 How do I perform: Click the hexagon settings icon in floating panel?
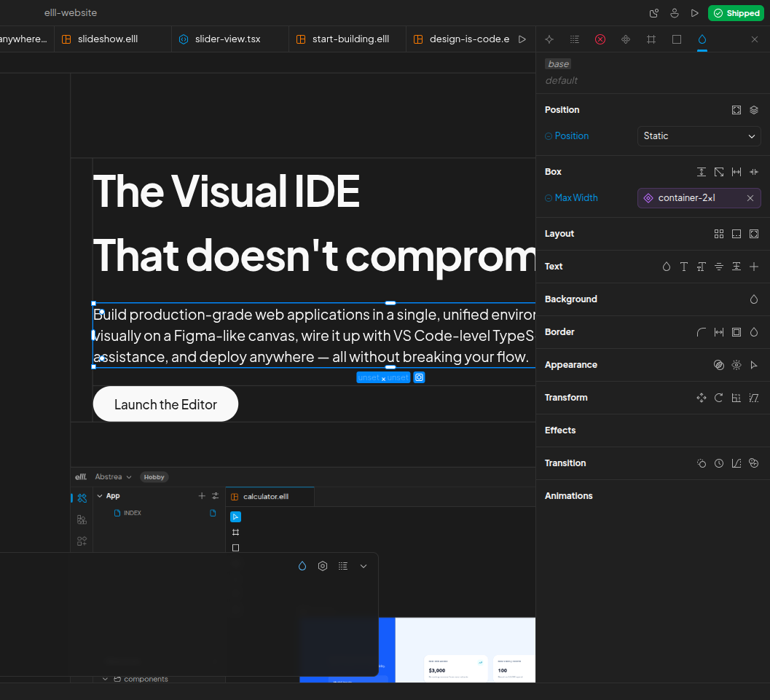(x=323, y=566)
